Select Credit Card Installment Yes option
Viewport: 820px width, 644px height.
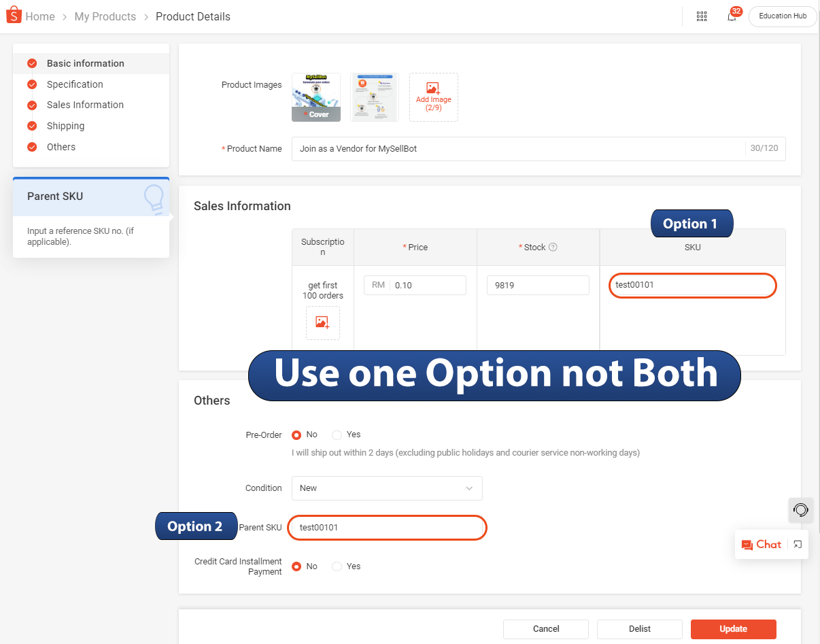tap(337, 566)
